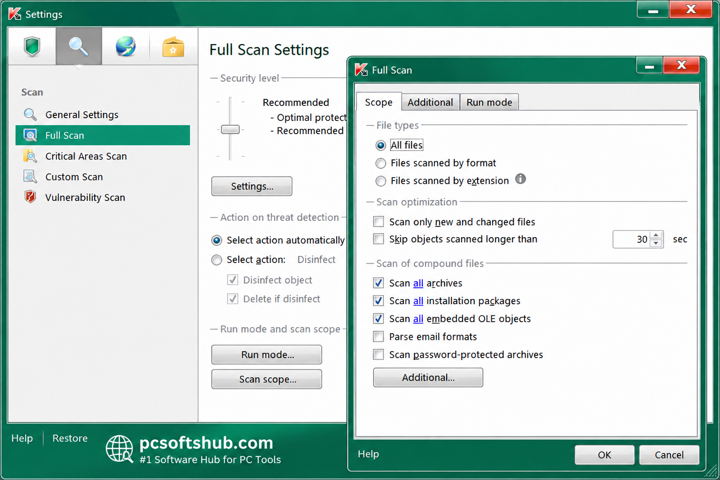720x480 pixels.
Task: Click the 'all' link for archives
Action: pyautogui.click(x=418, y=283)
